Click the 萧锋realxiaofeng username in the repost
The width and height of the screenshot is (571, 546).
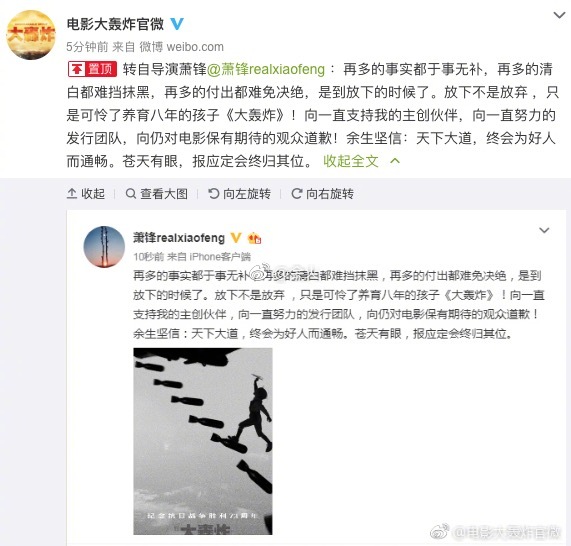pos(179,238)
